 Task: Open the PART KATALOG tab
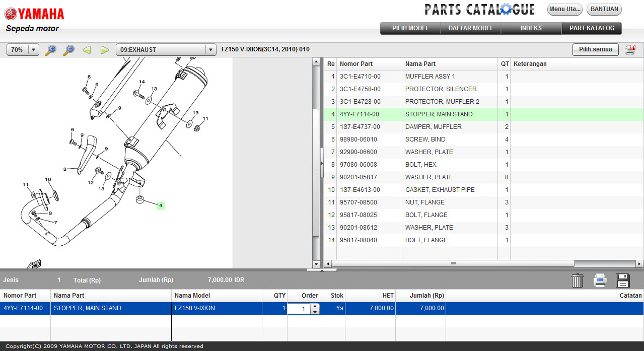click(592, 28)
